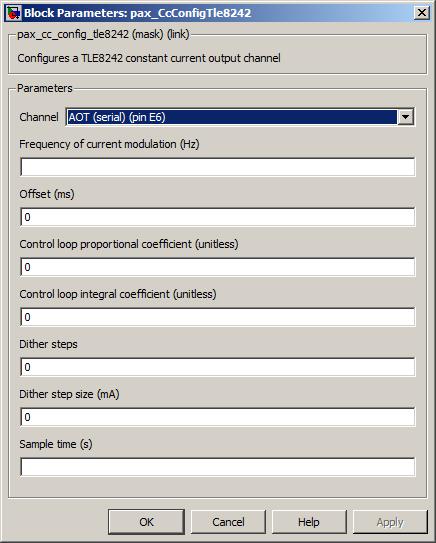Close the Block Parameters dialog
The width and height of the screenshot is (436, 543).
[x=422, y=13]
